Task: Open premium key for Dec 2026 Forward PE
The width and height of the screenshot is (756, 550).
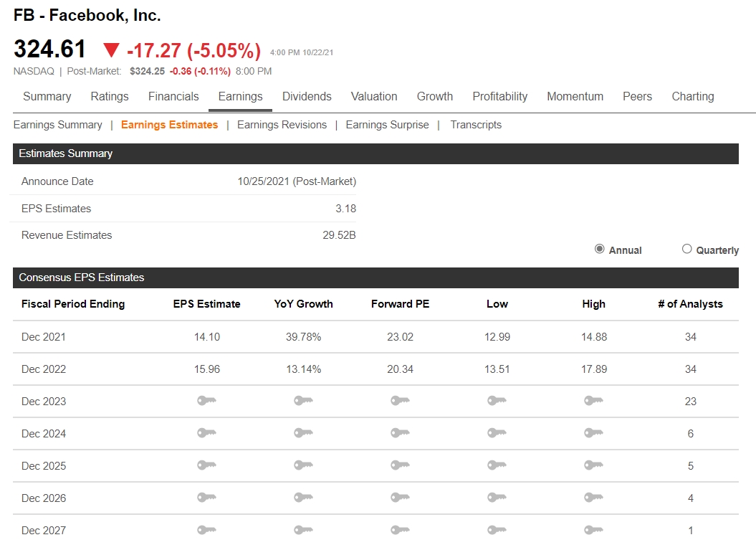Action: click(x=400, y=498)
